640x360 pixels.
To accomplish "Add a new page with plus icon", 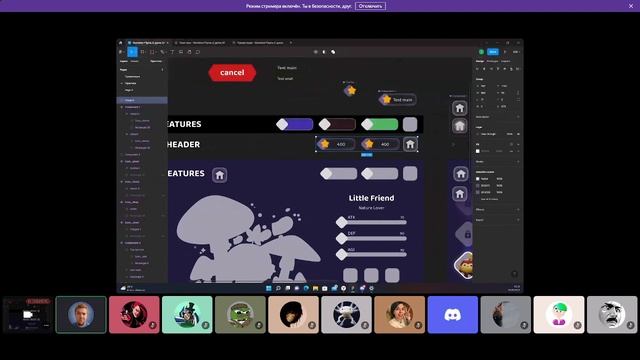I will 162,70.
